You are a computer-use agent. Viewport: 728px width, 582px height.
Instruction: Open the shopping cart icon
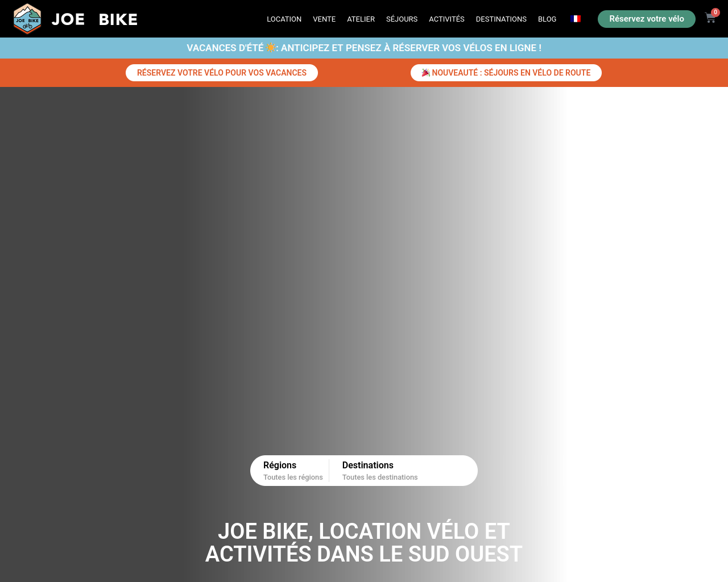pyautogui.click(x=710, y=18)
